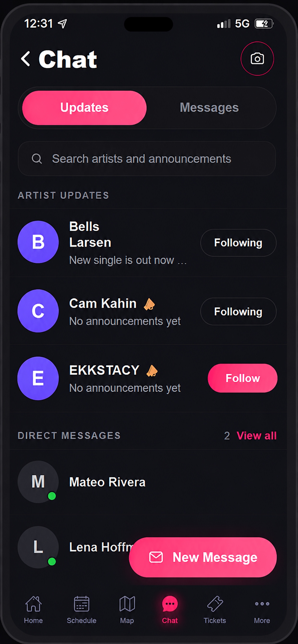Toggle Following for Bells Larsen
298x644 pixels.
pos(238,242)
